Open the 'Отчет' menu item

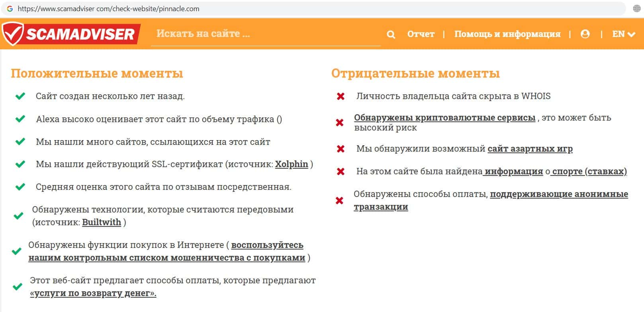[421, 34]
